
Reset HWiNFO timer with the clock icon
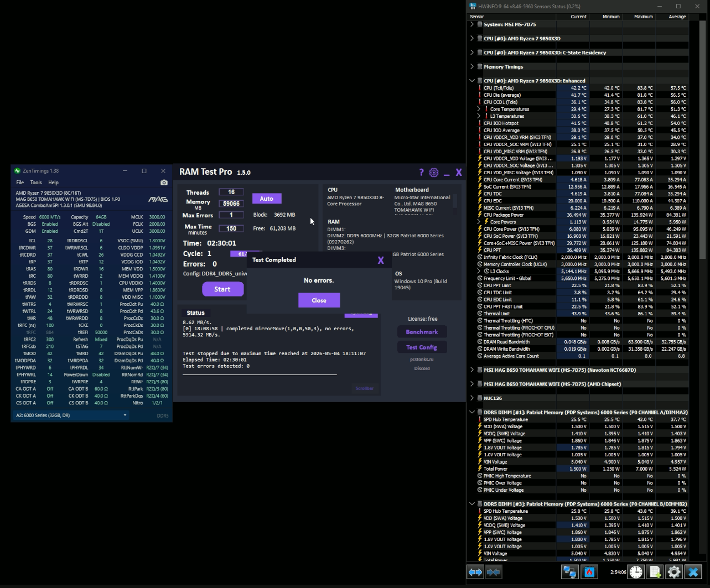pos(636,572)
